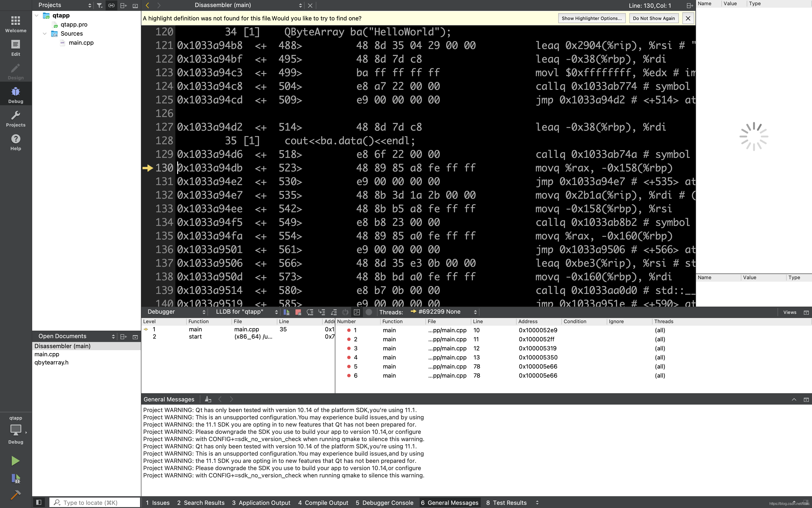
Task: Toggle the General Messages pane tab
Action: (x=450, y=503)
